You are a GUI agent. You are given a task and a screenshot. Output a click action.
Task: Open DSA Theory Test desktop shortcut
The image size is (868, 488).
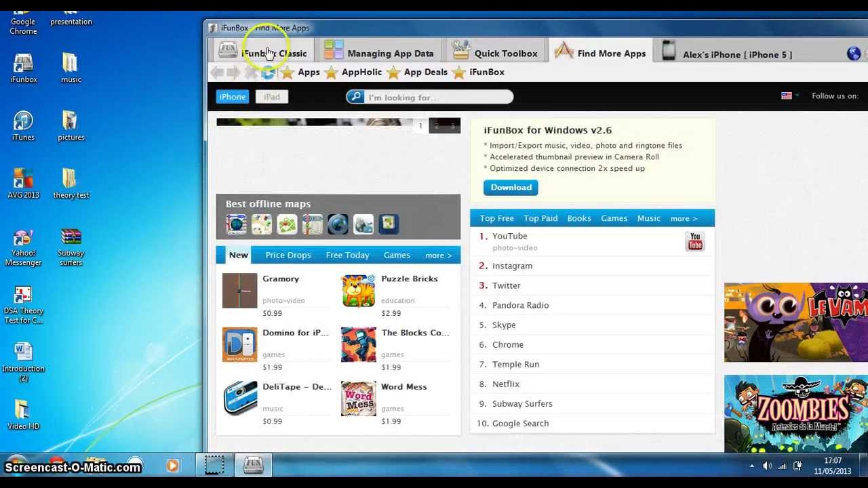(23, 304)
